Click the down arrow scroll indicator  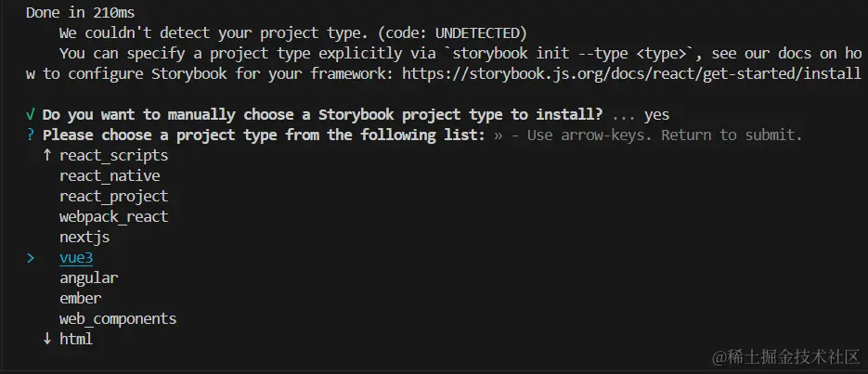pos(47,339)
